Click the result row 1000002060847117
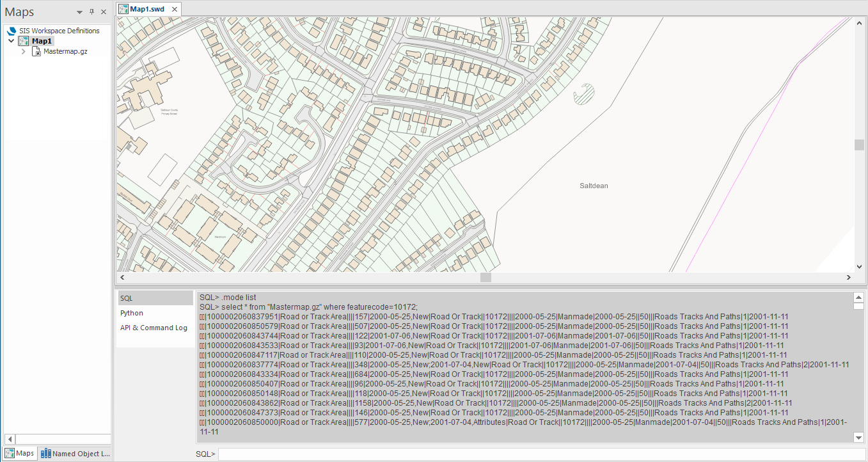This screenshot has height=462, width=868. (x=494, y=355)
